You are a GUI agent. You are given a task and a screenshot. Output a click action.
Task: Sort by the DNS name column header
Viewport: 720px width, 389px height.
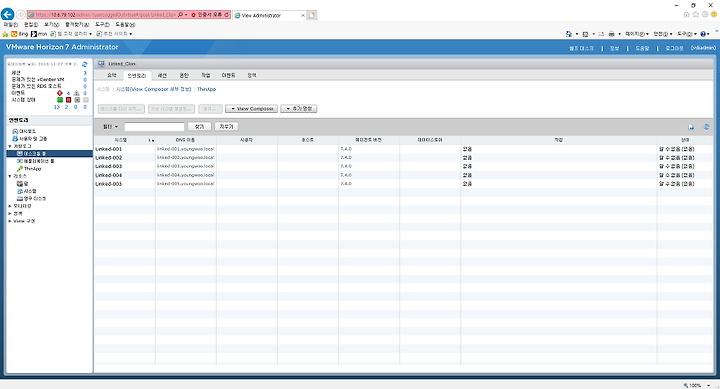tap(186, 140)
